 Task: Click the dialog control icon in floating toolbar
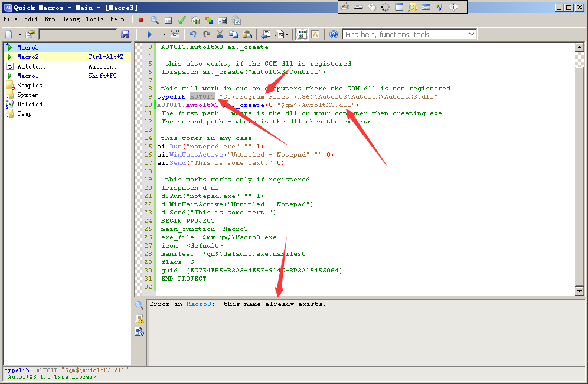pos(426,6)
